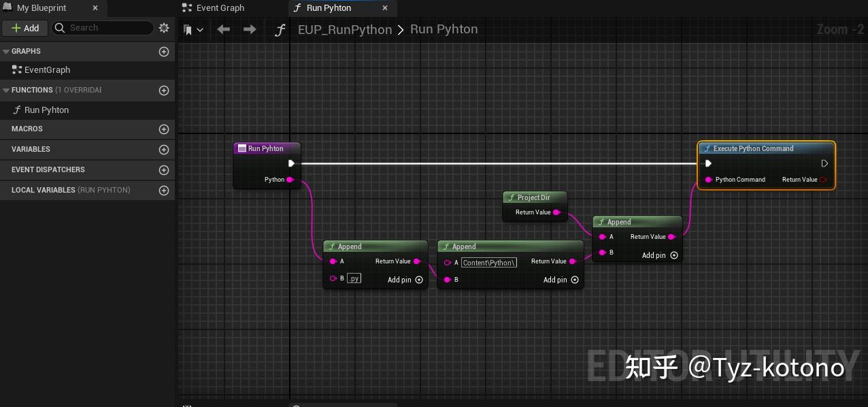The width and height of the screenshot is (868, 407).
Task: Click the forward navigation arrow
Action: [248, 29]
